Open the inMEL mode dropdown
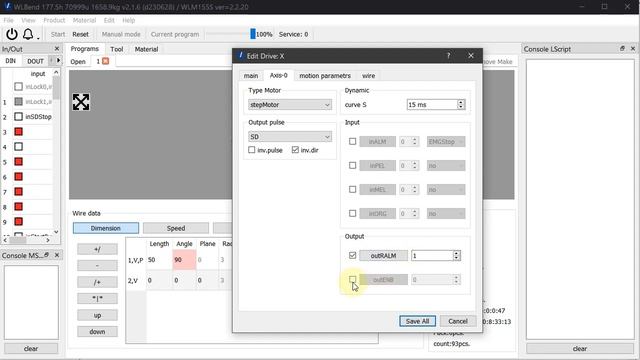 pyautogui.click(x=446, y=189)
